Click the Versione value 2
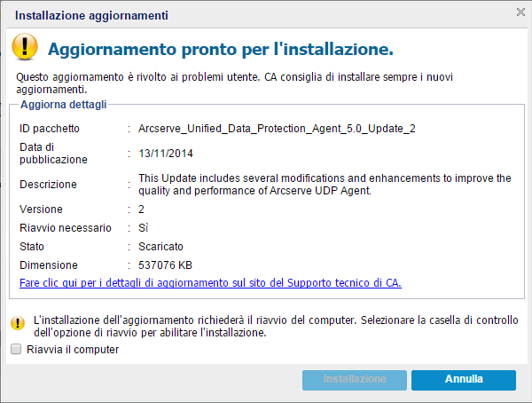Image resolution: width=532 pixels, height=403 pixels. click(x=142, y=210)
